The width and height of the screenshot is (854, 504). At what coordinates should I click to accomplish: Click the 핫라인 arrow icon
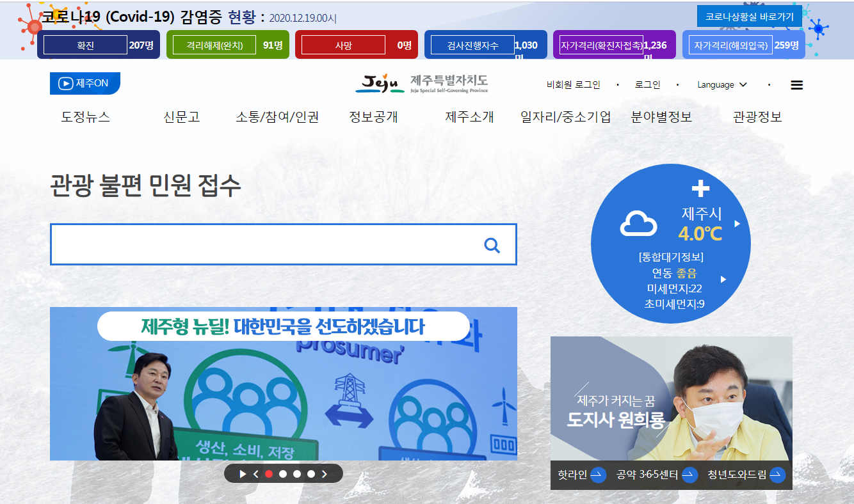[x=598, y=475]
